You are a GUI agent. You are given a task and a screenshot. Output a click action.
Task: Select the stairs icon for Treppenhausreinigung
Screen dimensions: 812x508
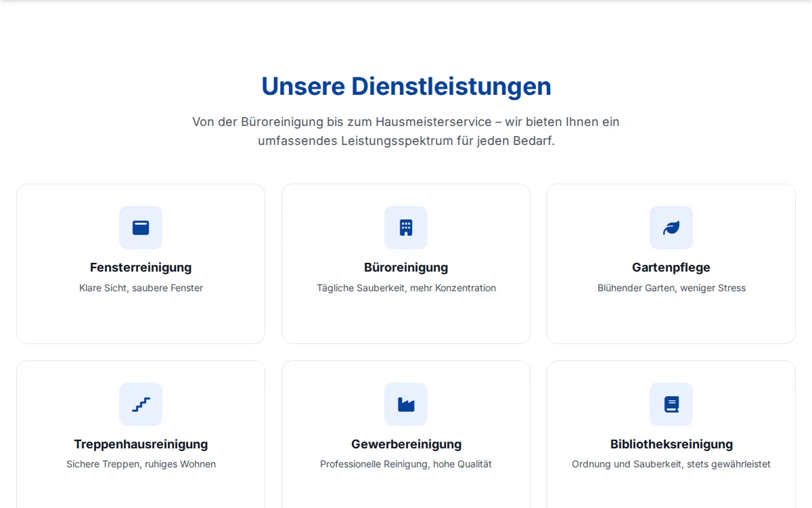point(141,404)
